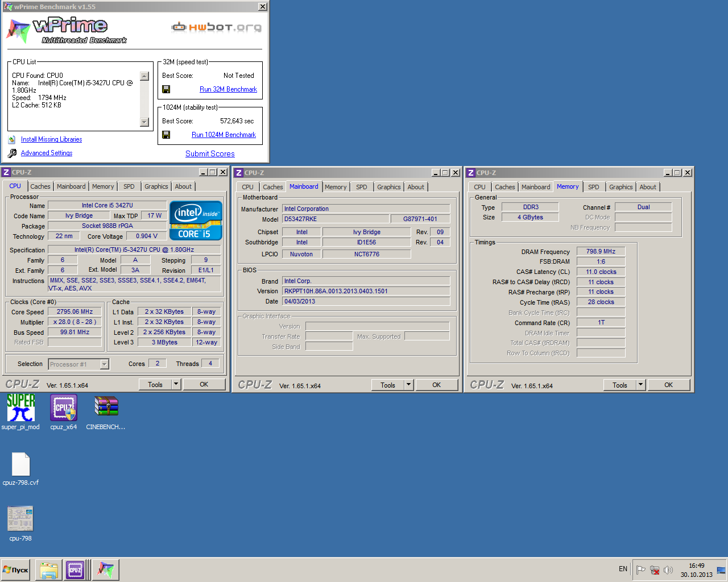The height and width of the screenshot is (582, 728).
Task: Switch to Caches tab in left CPU-Z window
Action: [x=40, y=186]
